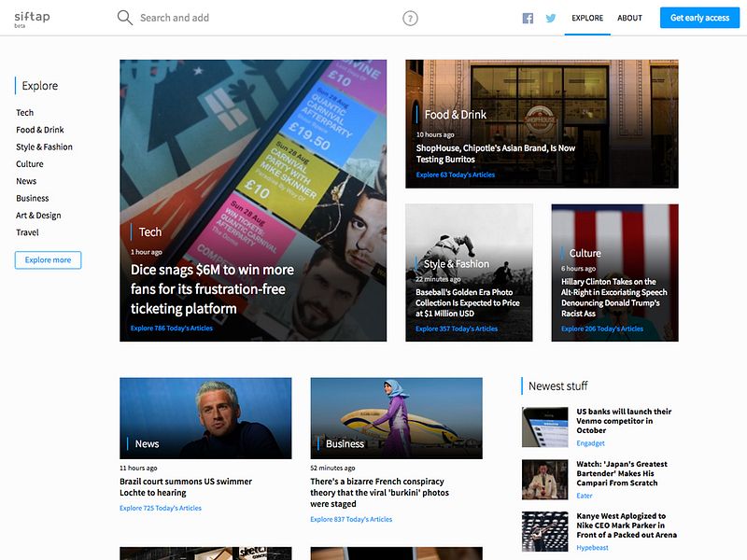Click the siftap beta logo

tap(32, 19)
